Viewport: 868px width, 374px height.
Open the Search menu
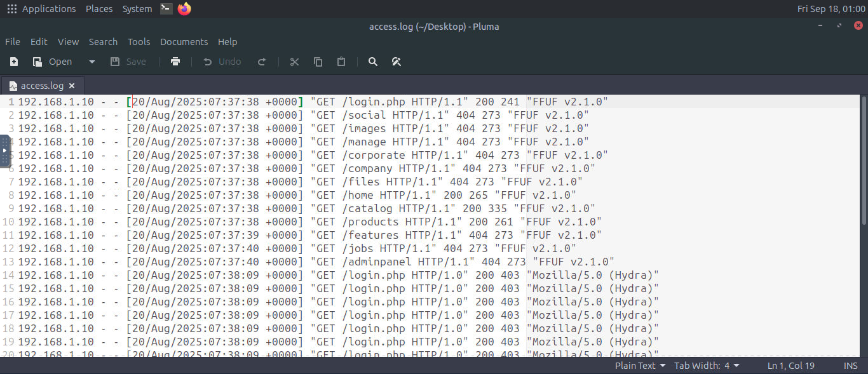click(x=103, y=42)
